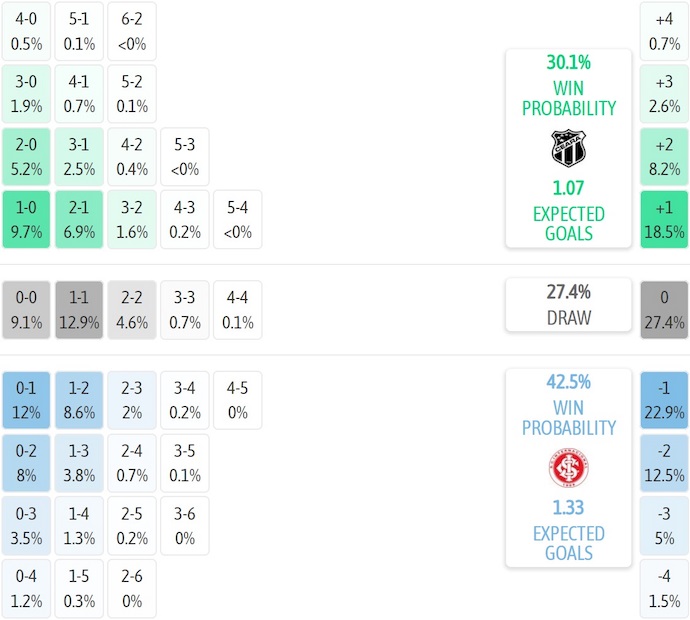Select the 1-2 scoreline tile
The height and width of the screenshot is (620, 690).
click(x=79, y=400)
